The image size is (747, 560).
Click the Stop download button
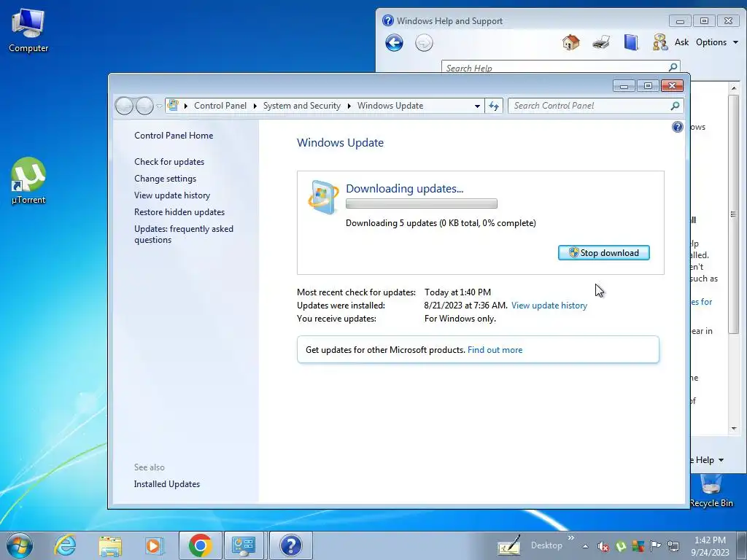point(603,253)
